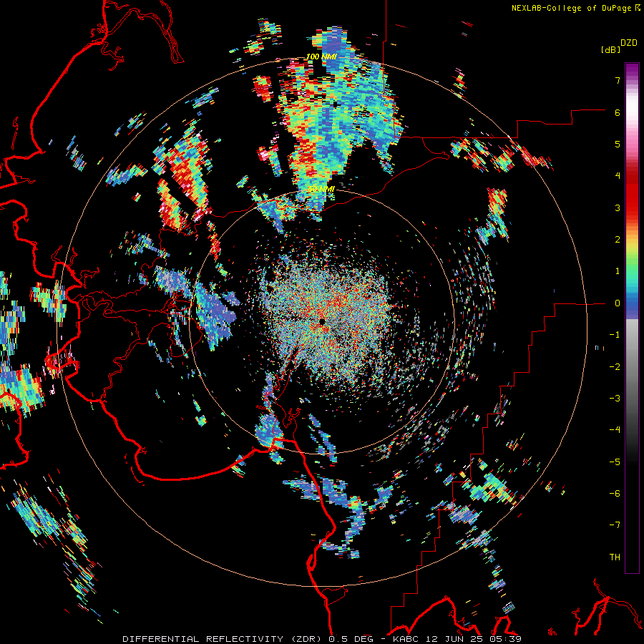
Task: Click the color scale value -7
Action: tap(615, 525)
